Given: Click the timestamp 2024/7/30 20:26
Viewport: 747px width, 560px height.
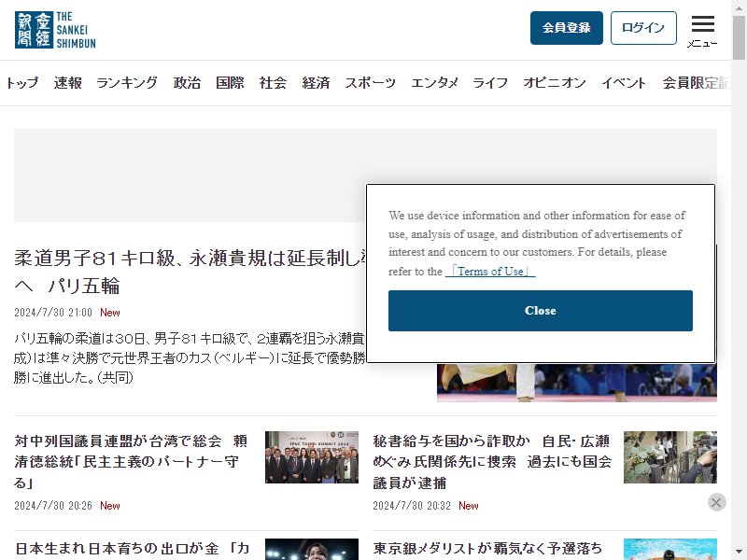Looking at the screenshot, I should click(x=53, y=506).
